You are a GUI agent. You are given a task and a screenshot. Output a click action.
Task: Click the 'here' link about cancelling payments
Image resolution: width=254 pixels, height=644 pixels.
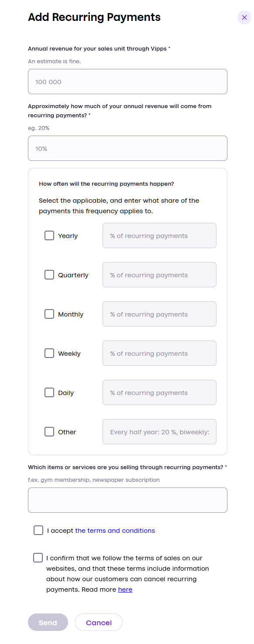pyautogui.click(x=125, y=589)
